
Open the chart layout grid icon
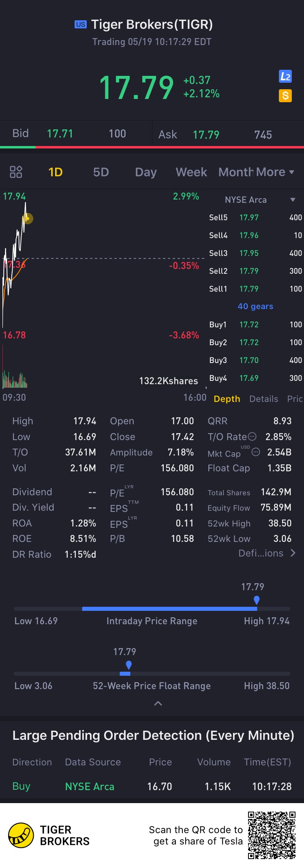click(16, 172)
